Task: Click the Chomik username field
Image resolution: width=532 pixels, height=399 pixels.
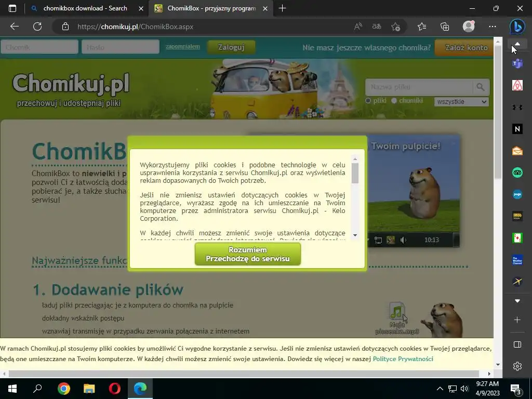Action: pyautogui.click(x=39, y=47)
